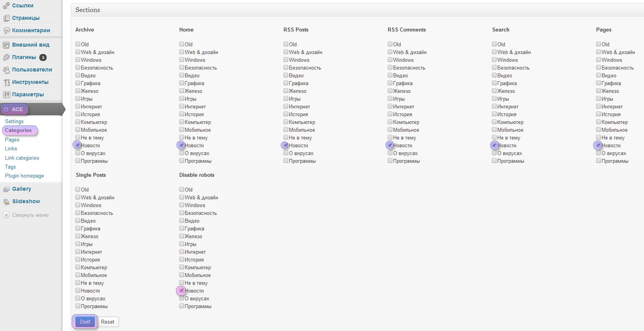
Task: Click the Плагины plug icon
Action: click(x=6, y=57)
